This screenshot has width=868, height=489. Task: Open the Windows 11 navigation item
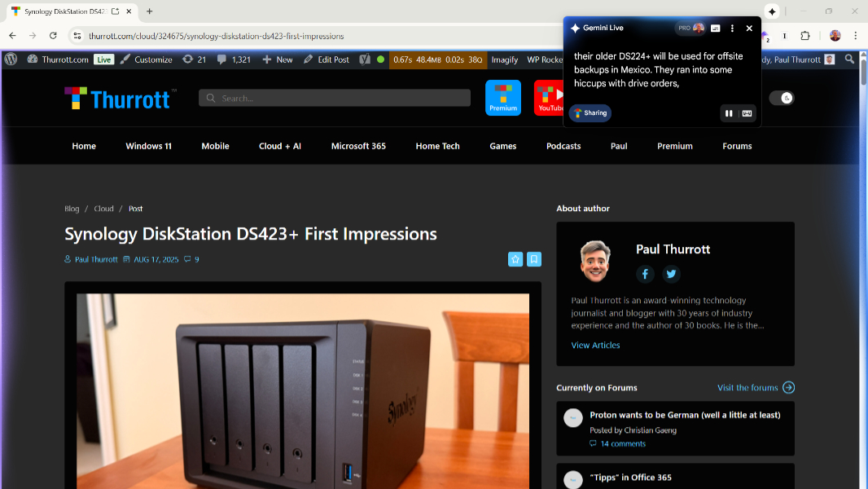(x=148, y=146)
